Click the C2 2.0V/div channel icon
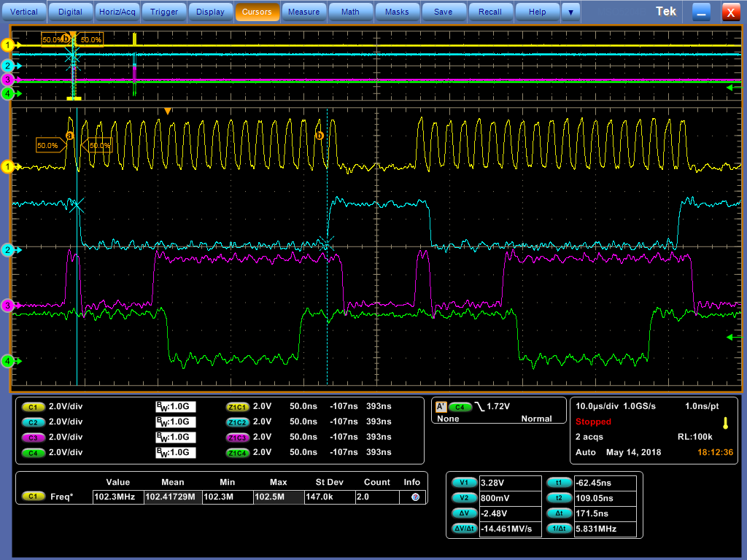This screenshot has width=747, height=560. [x=33, y=423]
